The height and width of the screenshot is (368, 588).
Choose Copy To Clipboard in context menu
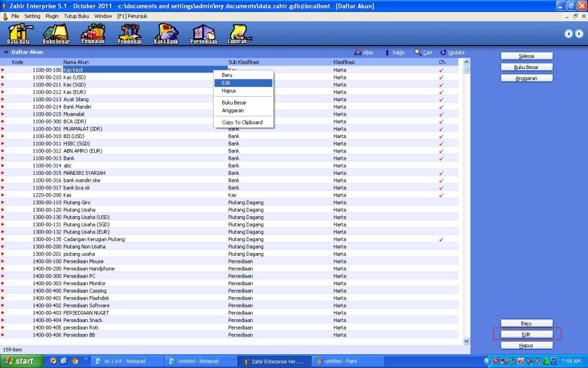[243, 122]
